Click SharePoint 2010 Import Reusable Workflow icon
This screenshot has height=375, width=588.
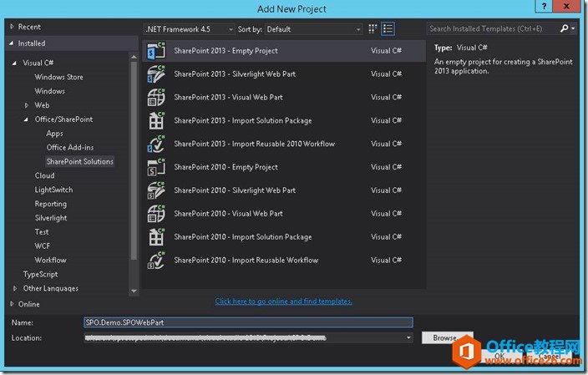click(156, 260)
